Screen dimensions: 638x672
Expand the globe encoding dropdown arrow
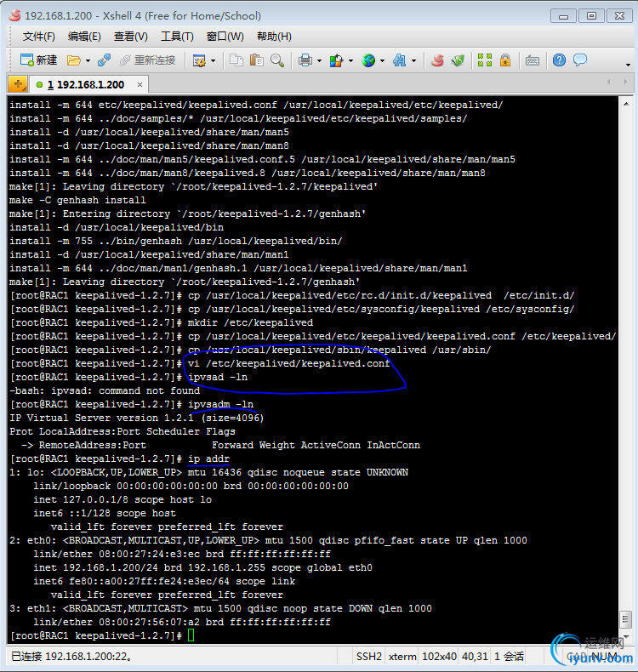click(382, 61)
